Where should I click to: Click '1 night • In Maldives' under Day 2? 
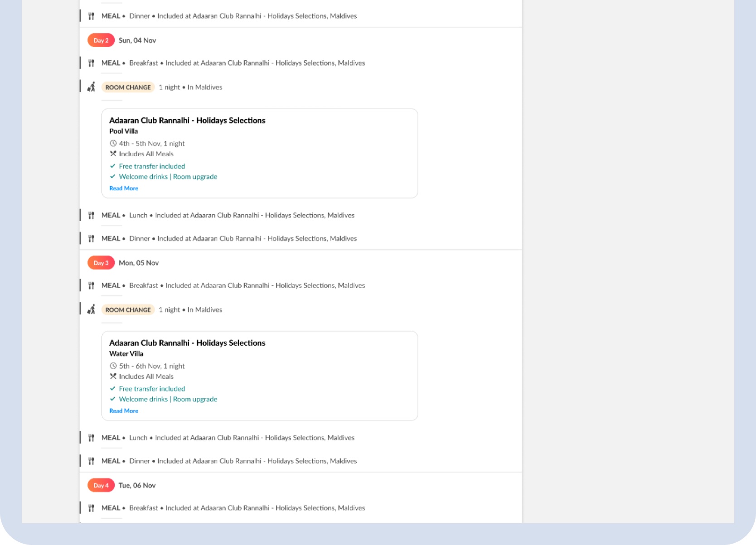(190, 87)
